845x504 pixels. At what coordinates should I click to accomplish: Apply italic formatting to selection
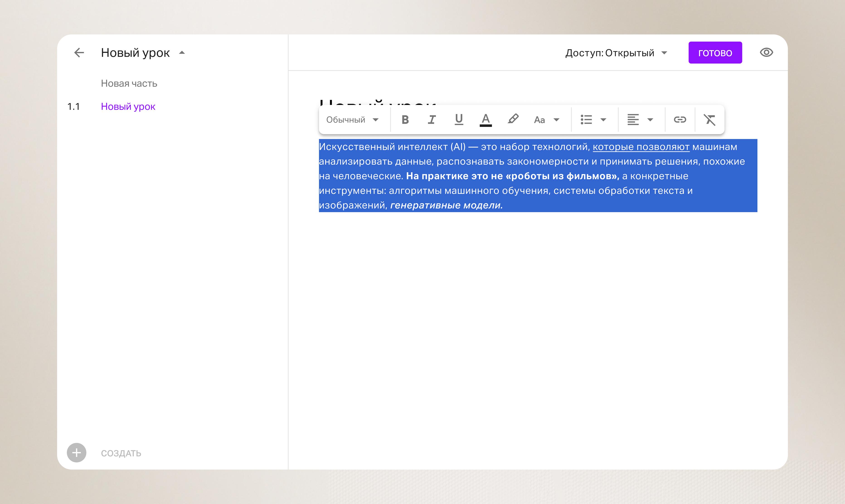pos(431,120)
